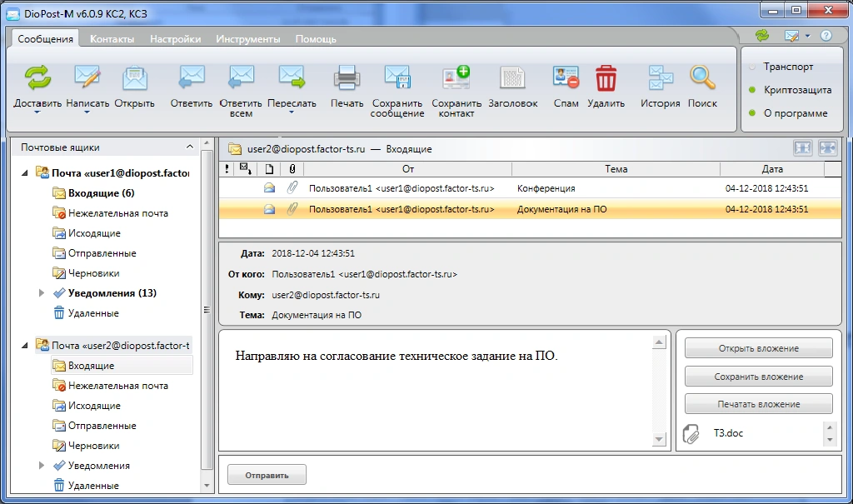Select the Конференция message row

click(530, 188)
